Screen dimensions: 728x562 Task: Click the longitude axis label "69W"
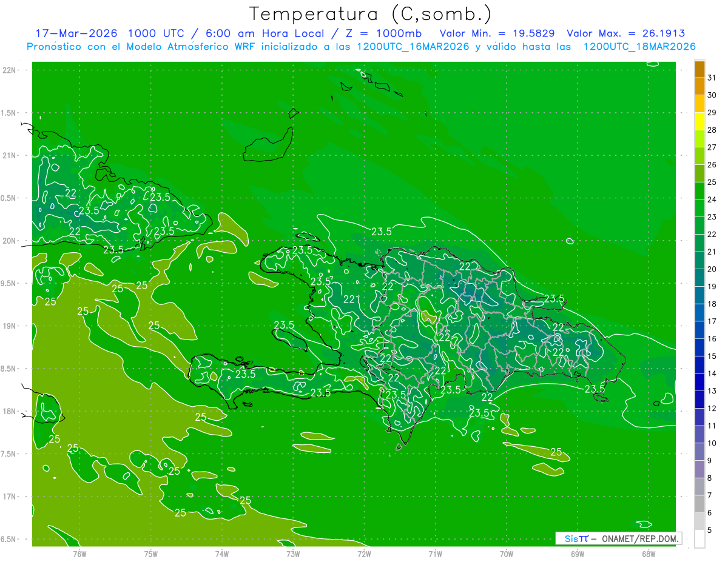pyautogui.click(x=578, y=554)
